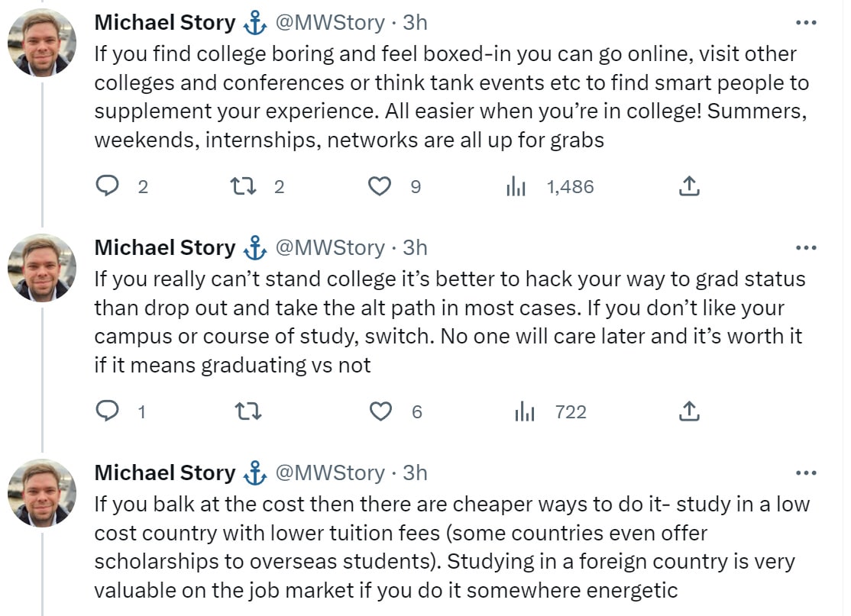Click the avatar on the third tweet
This screenshot has width=851, height=616.
[42, 493]
